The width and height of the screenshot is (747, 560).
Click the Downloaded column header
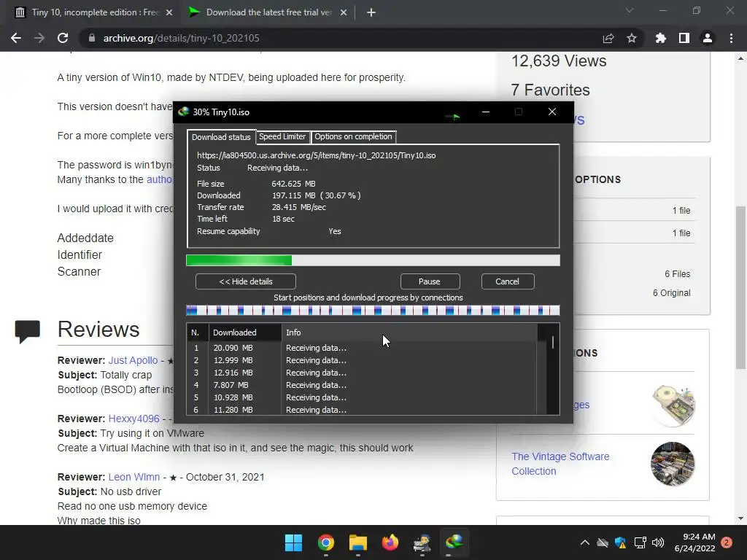coord(245,332)
